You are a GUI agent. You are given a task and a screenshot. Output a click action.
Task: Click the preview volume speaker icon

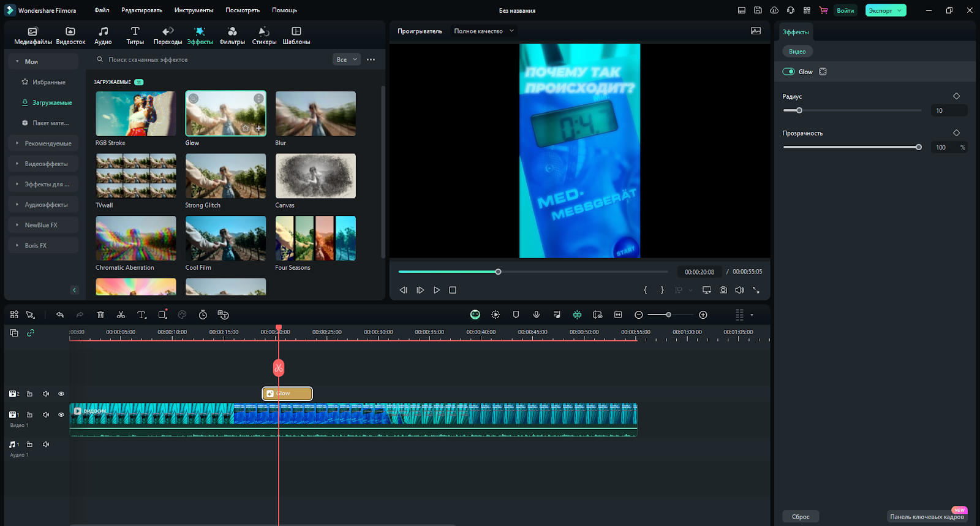pyautogui.click(x=739, y=290)
